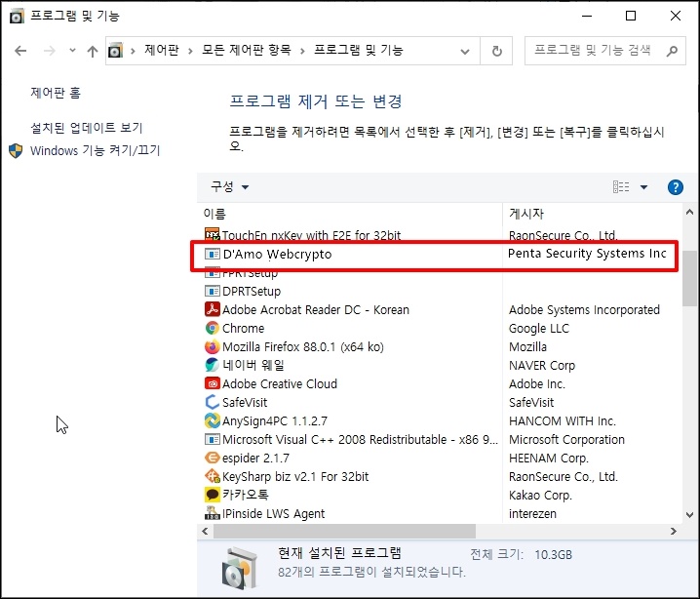Click the vertical scrollbar up arrow
Viewport: 700px width, 599px height.
[689, 213]
